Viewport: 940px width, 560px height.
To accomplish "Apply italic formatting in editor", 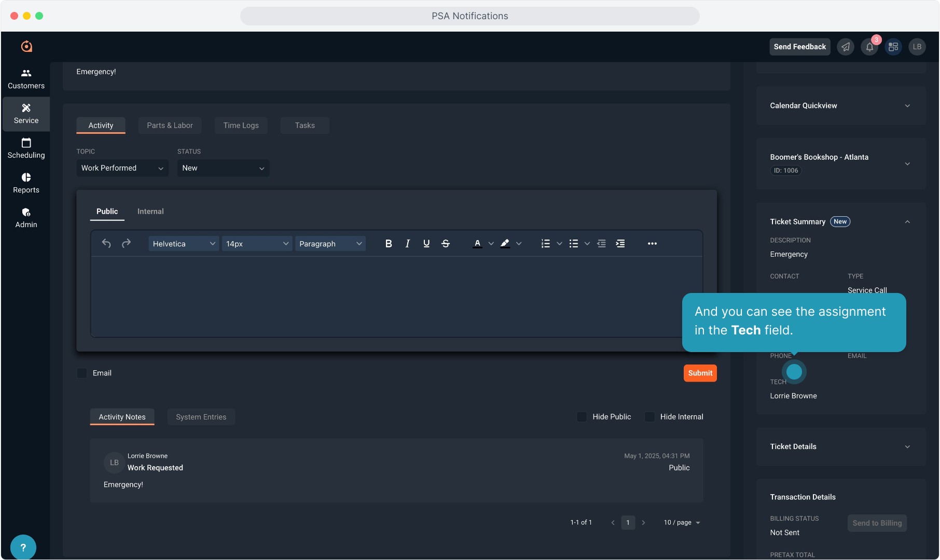I will tap(407, 244).
